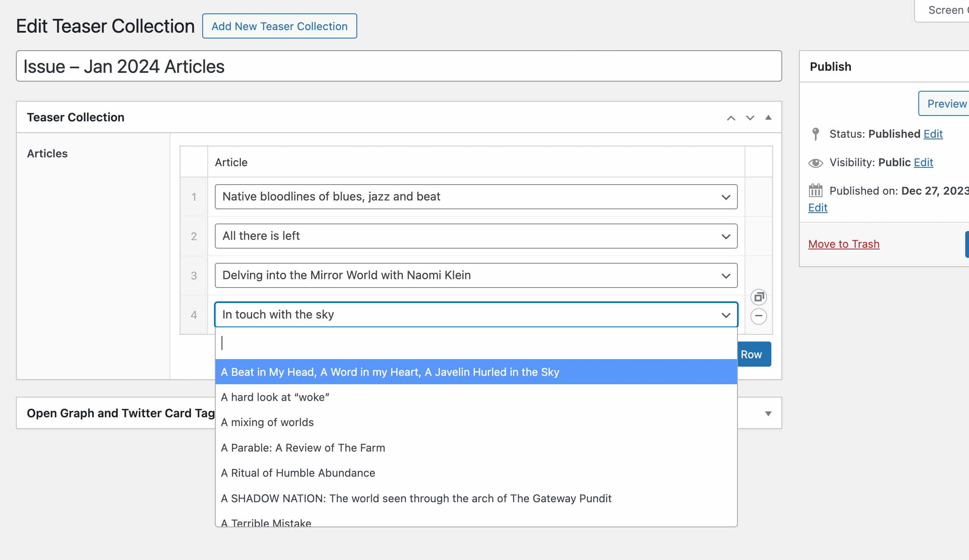Select 'A mixing of worlds' option

tap(267, 422)
